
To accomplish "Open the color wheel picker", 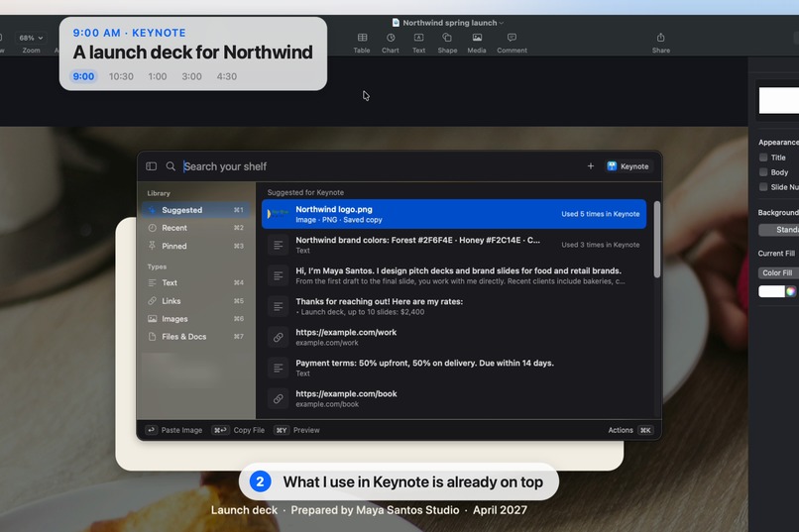I will point(791,291).
